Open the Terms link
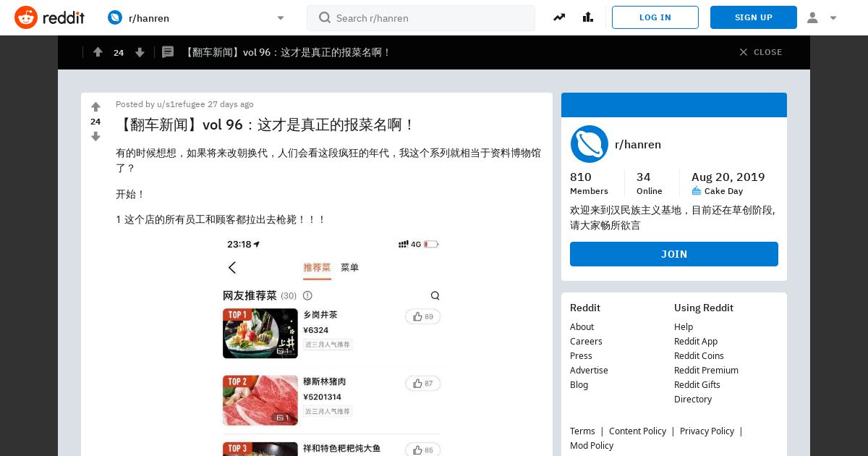The width and height of the screenshot is (868, 456). pos(582,431)
